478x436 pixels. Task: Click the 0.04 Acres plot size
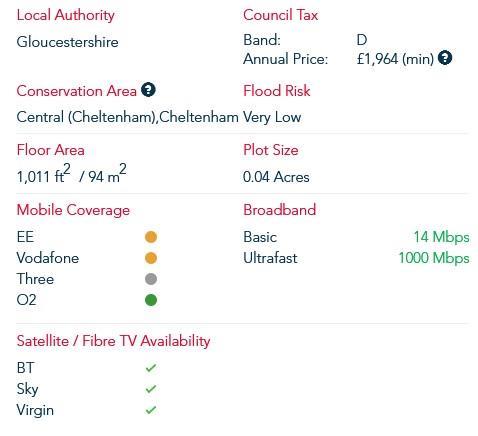[276, 177]
